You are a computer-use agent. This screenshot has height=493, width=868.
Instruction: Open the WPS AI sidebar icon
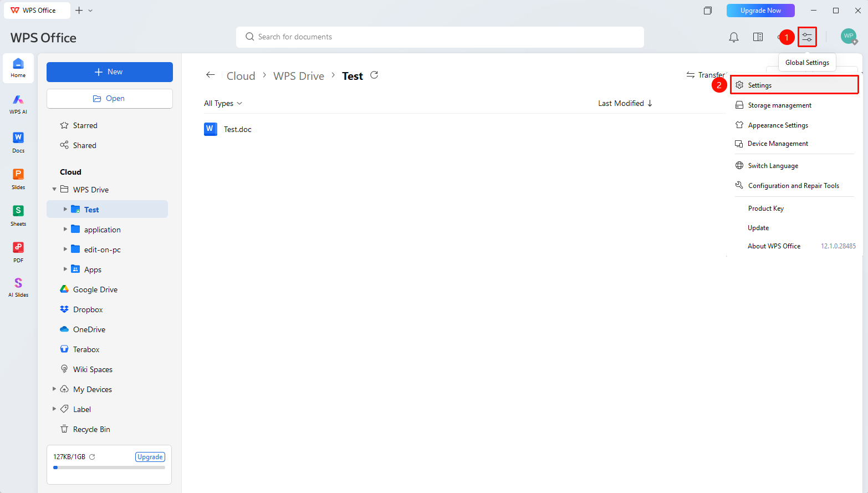pyautogui.click(x=18, y=104)
